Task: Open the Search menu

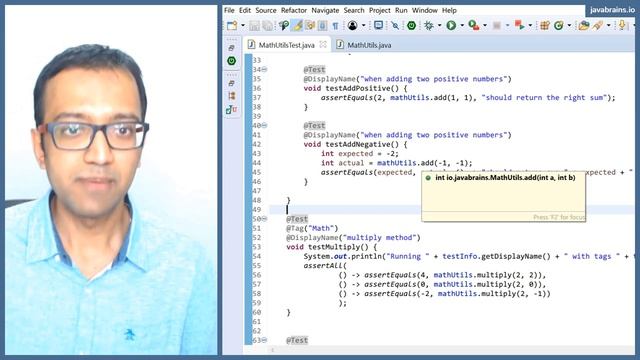Action: pos(353,10)
